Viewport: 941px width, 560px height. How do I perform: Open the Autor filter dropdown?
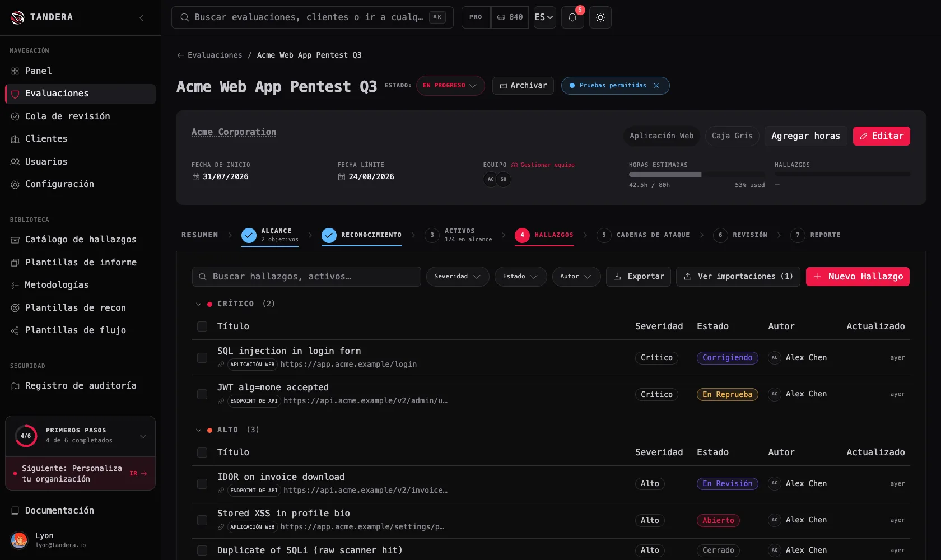576,277
